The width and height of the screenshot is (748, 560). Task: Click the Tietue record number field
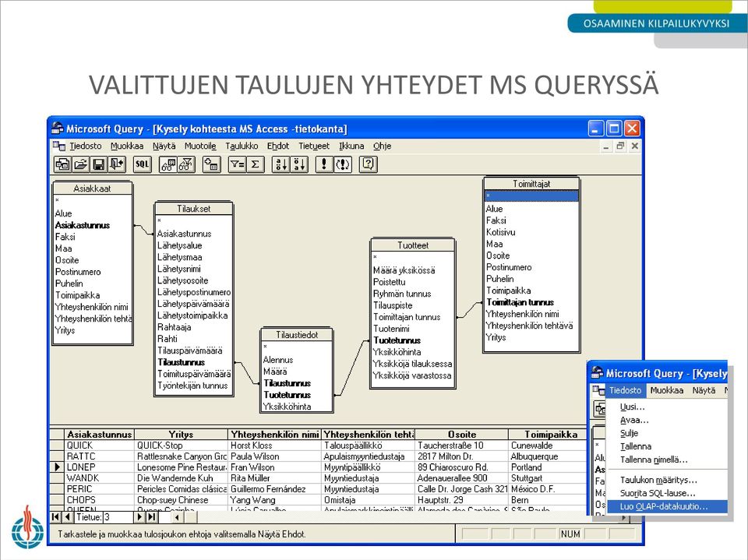point(118,517)
